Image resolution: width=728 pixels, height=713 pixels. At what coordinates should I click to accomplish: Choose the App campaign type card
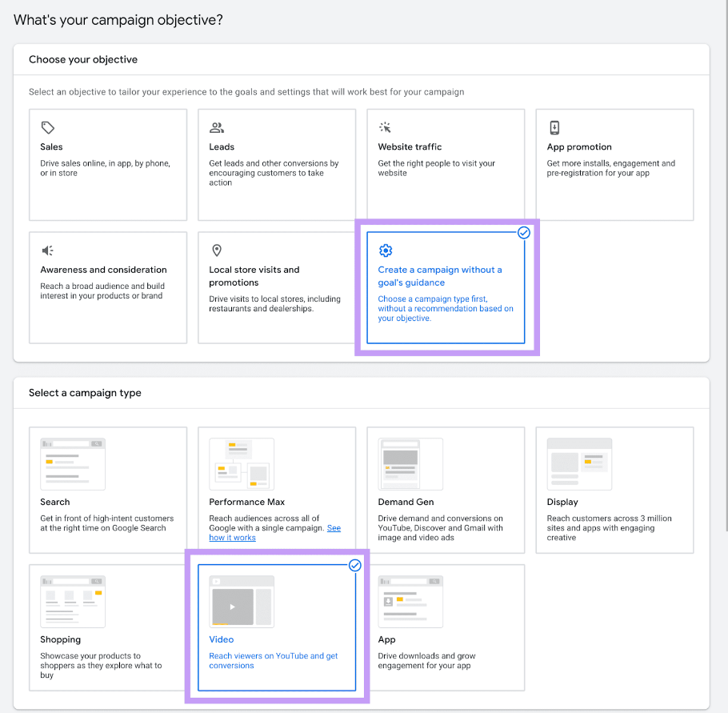pos(446,627)
